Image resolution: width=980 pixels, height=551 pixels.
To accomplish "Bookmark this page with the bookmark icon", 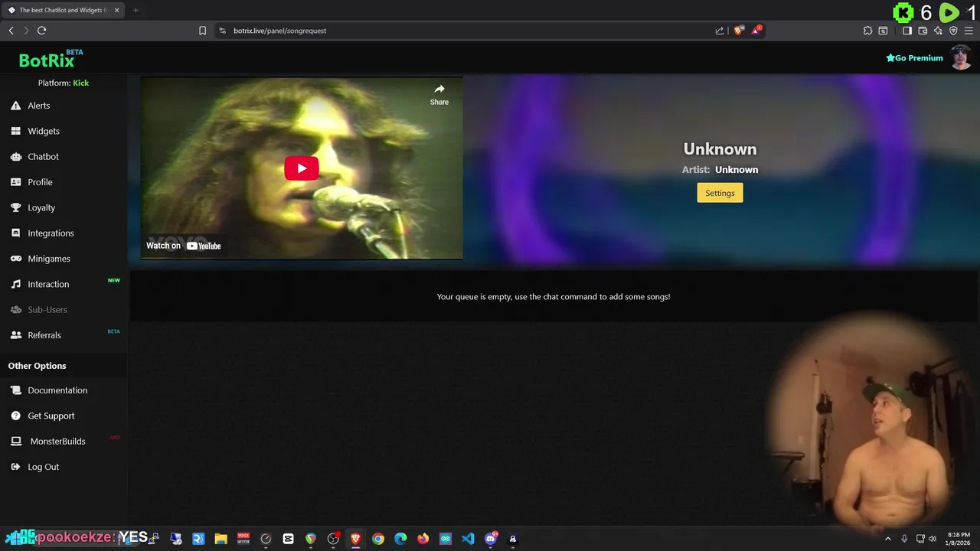I will (202, 31).
